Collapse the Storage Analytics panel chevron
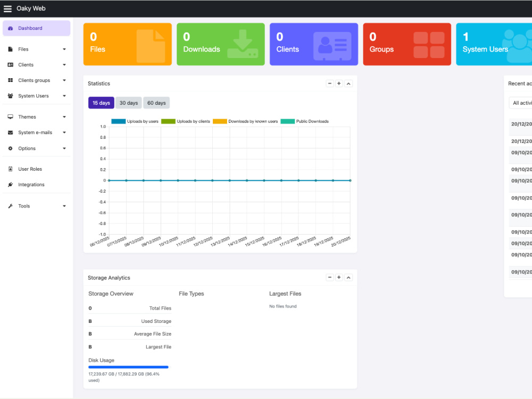The height and width of the screenshot is (399, 532). pyautogui.click(x=348, y=278)
